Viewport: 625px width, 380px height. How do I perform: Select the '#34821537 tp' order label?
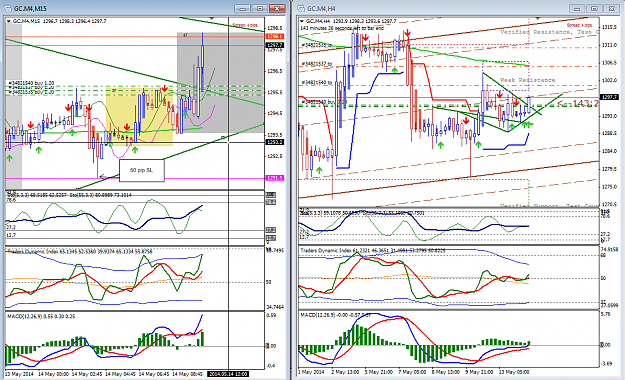pyautogui.click(x=317, y=64)
